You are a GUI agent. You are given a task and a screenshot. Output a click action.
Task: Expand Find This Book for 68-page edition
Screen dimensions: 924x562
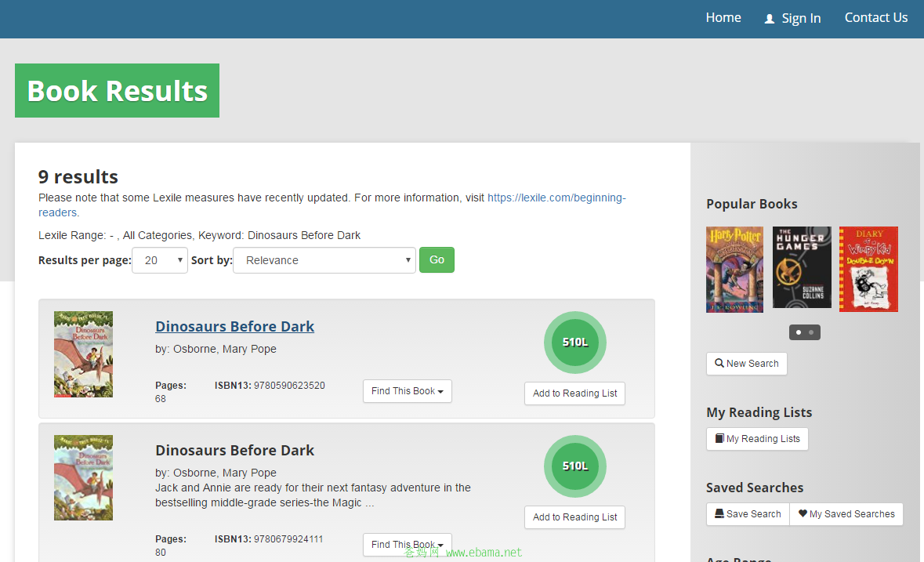click(408, 391)
